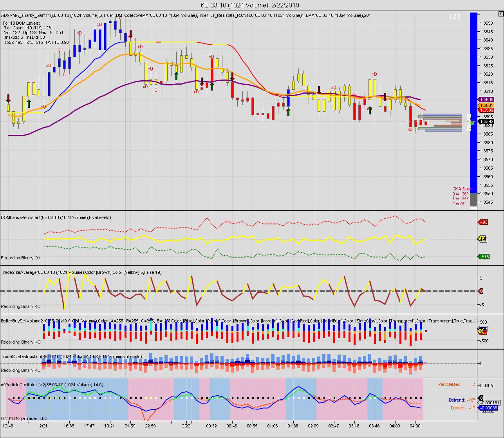Click the blue -0.00038 oscillator marker
This screenshot has height=438, width=504.
click(488, 408)
